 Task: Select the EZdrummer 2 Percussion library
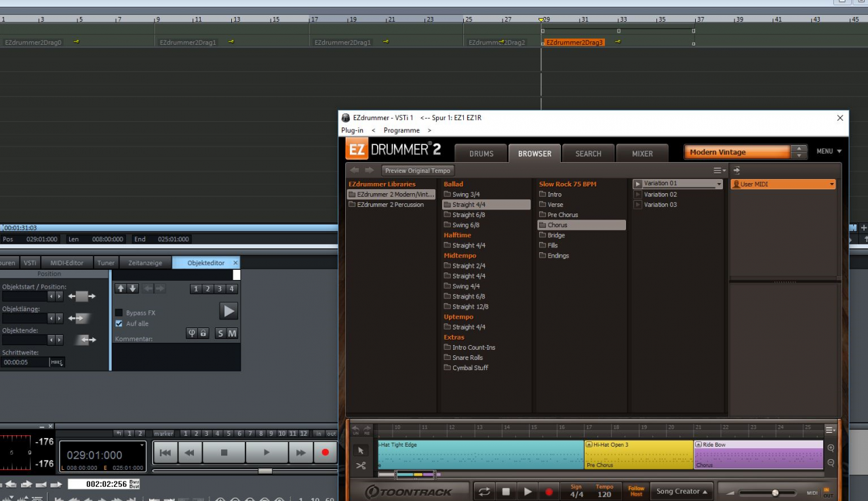coord(391,205)
